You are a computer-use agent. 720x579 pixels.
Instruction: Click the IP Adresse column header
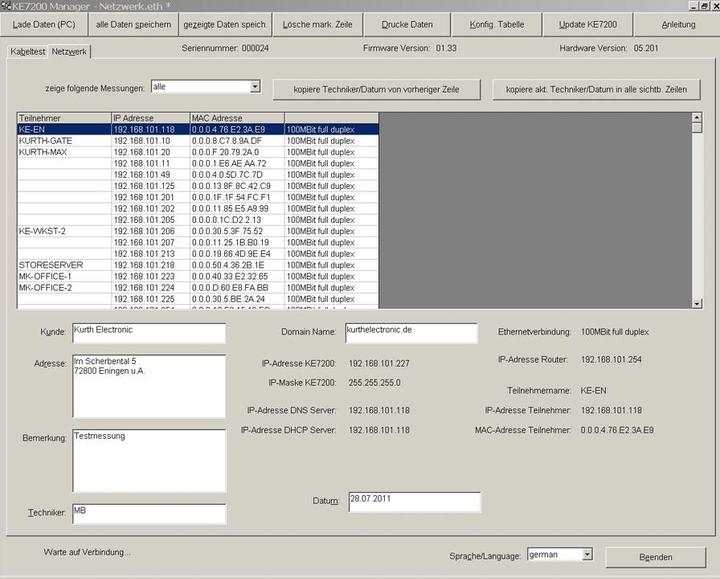(151, 118)
